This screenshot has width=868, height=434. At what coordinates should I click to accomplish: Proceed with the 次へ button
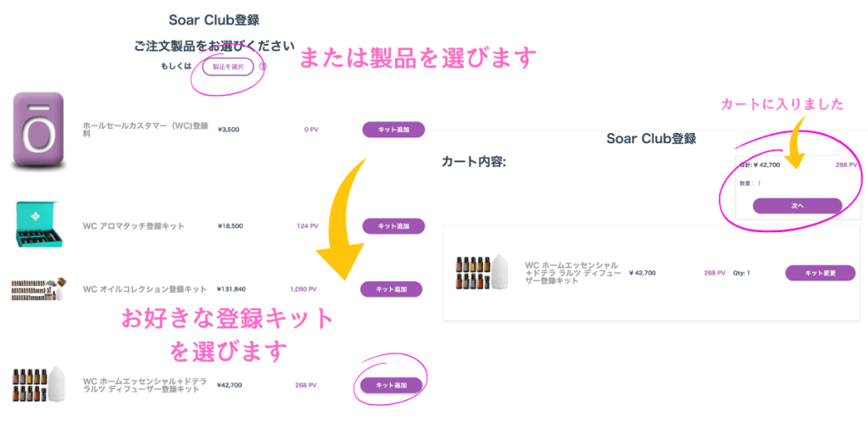click(797, 205)
